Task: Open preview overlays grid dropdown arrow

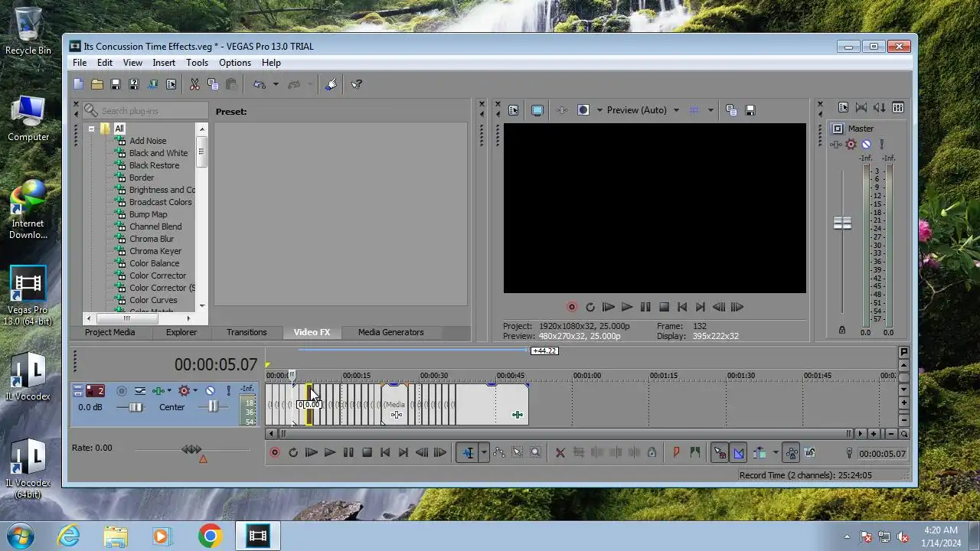Action: click(x=710, y=110)
